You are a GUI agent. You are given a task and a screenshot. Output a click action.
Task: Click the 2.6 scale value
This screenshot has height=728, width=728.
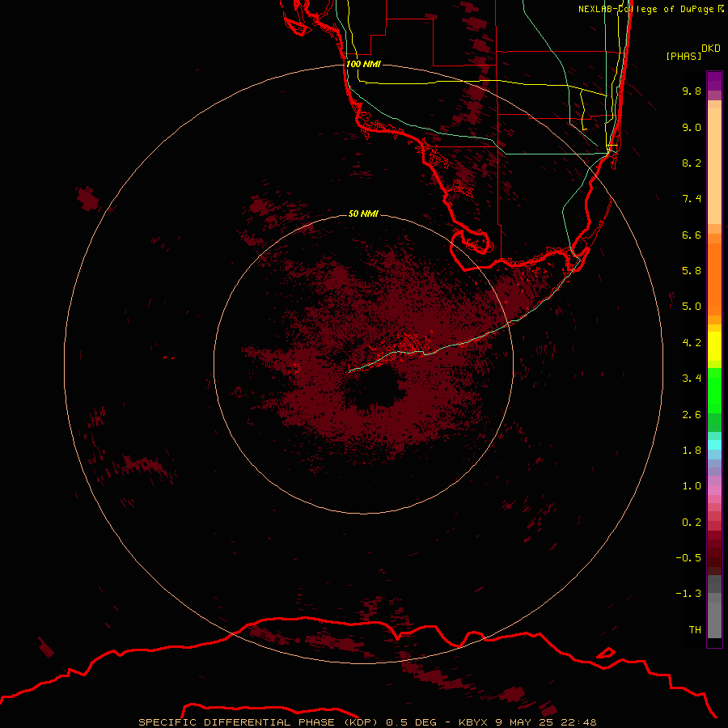tap(692, 415)
